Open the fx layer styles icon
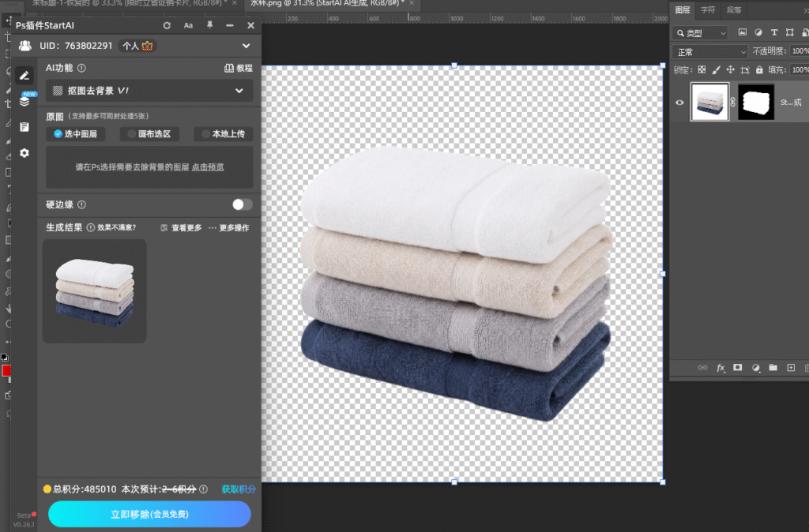 coord(721,368)
